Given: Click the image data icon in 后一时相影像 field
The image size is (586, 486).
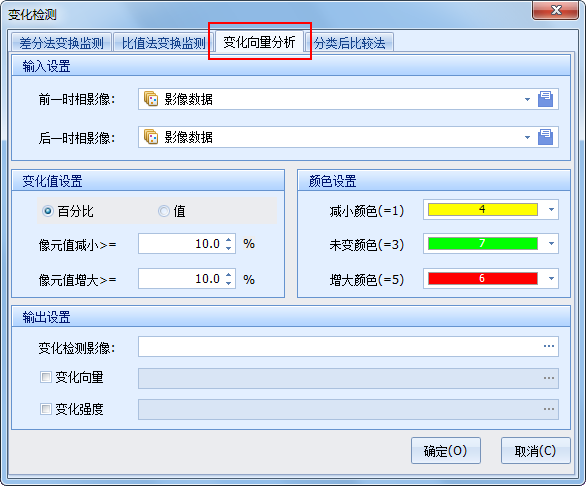Looking at the screenshot, I should (151, 137).
